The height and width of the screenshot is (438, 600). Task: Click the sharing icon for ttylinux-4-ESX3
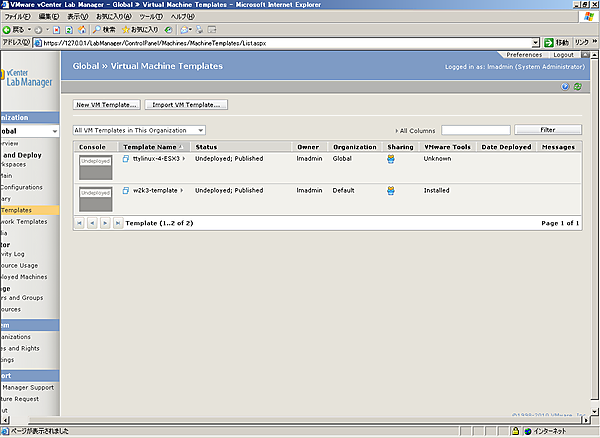[391, 159]
